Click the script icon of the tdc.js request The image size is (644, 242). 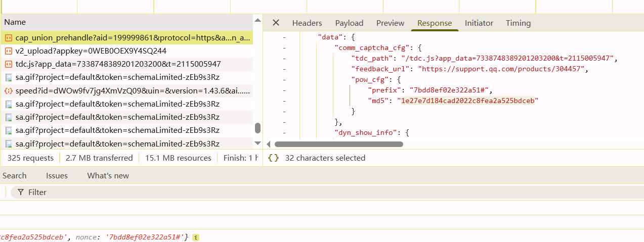9,64
